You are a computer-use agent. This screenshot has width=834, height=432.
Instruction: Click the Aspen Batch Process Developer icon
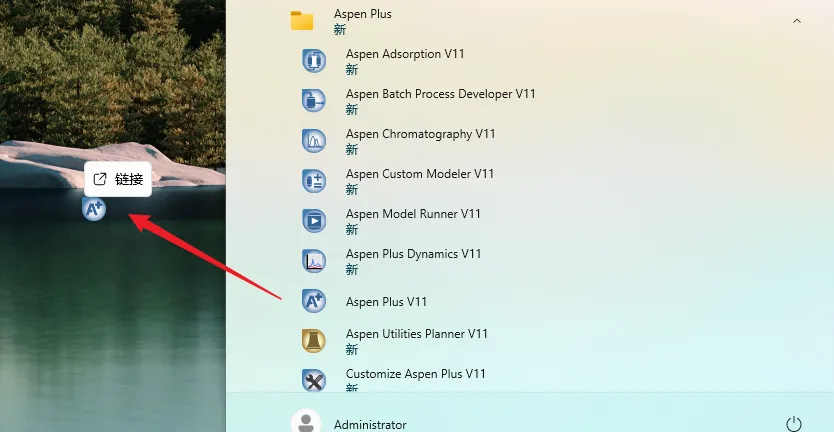(314, 100)
